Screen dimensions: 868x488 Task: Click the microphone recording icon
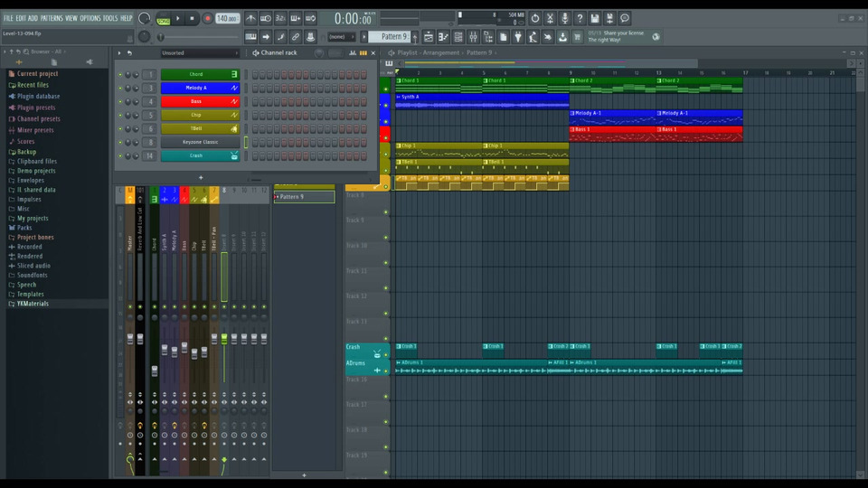point(565,18)
